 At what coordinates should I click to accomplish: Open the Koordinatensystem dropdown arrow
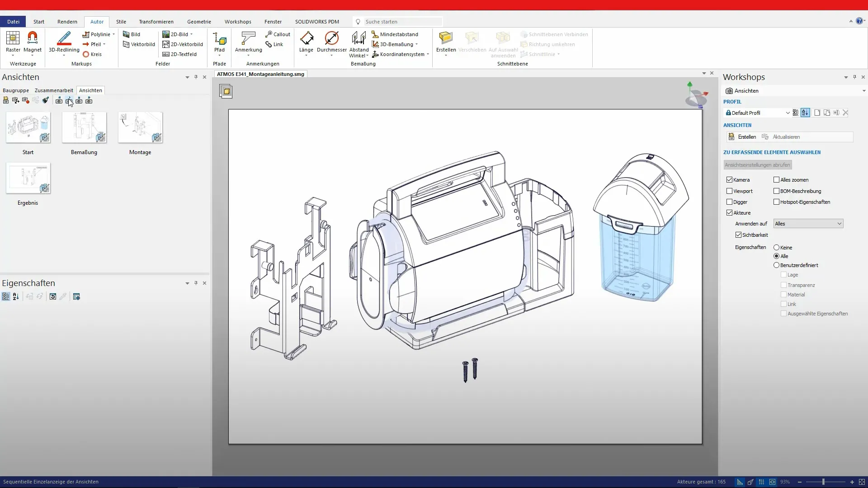[428, 54]
